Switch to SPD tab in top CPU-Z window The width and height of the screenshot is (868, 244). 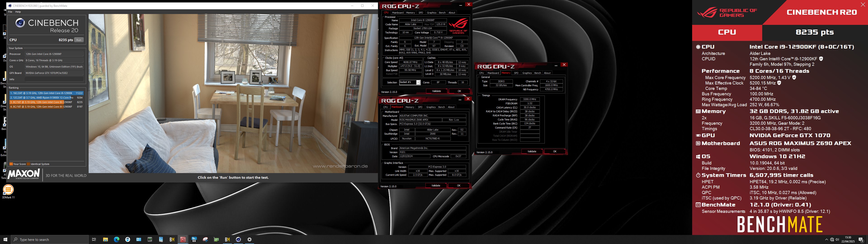click(x=421, y=12)
